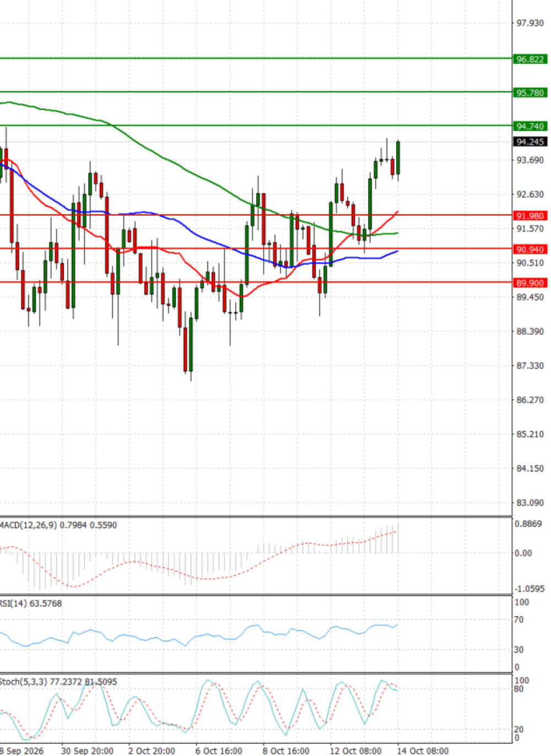Click the 93.690 price axis value
The width and height of the screenshot is (551, 756).
click(x=530, y=160)
